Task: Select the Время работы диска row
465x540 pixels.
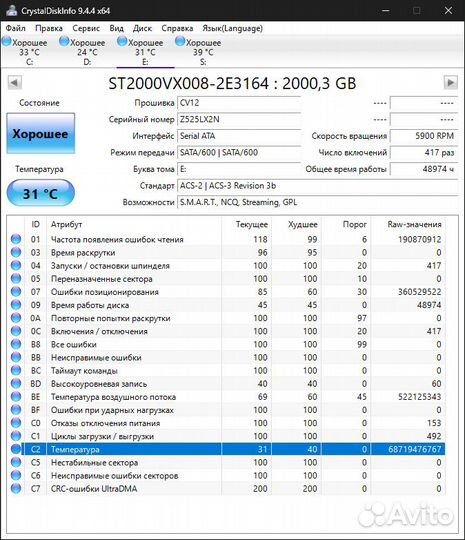Action: 227,305
